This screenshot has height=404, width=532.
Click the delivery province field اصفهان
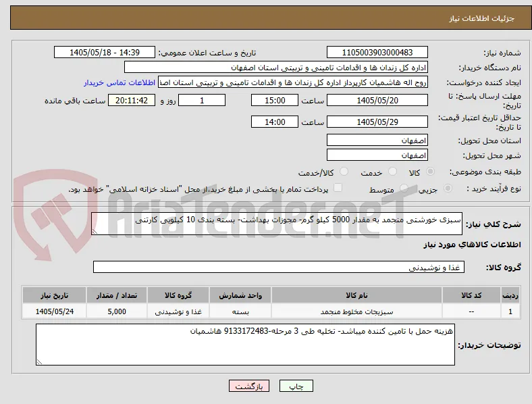coord(377,141)
